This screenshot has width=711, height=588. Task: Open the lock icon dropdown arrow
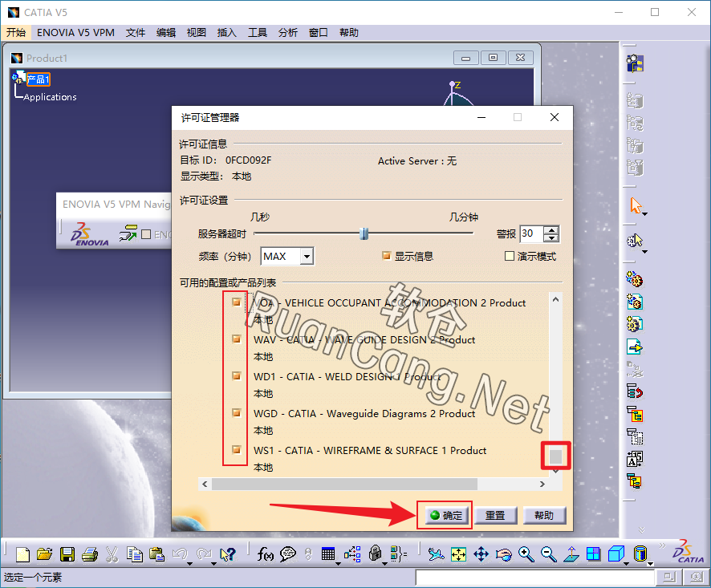point(384,564)
